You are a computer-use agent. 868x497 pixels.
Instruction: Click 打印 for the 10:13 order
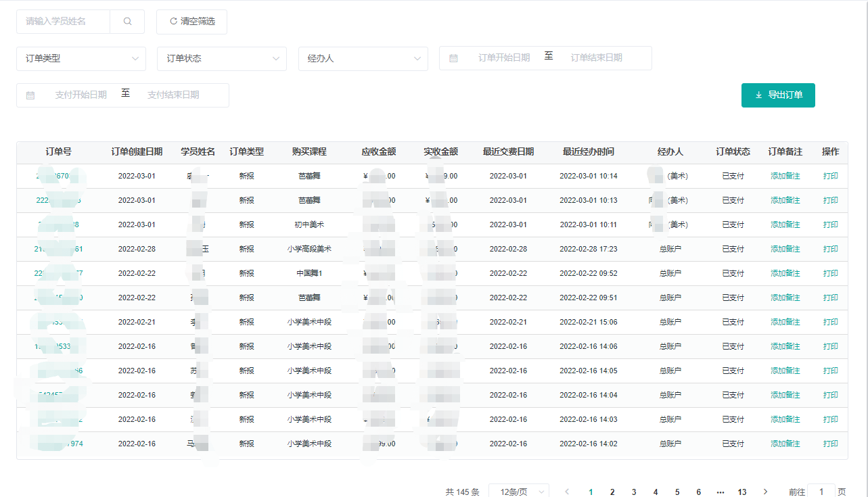[x=831, y=201]
